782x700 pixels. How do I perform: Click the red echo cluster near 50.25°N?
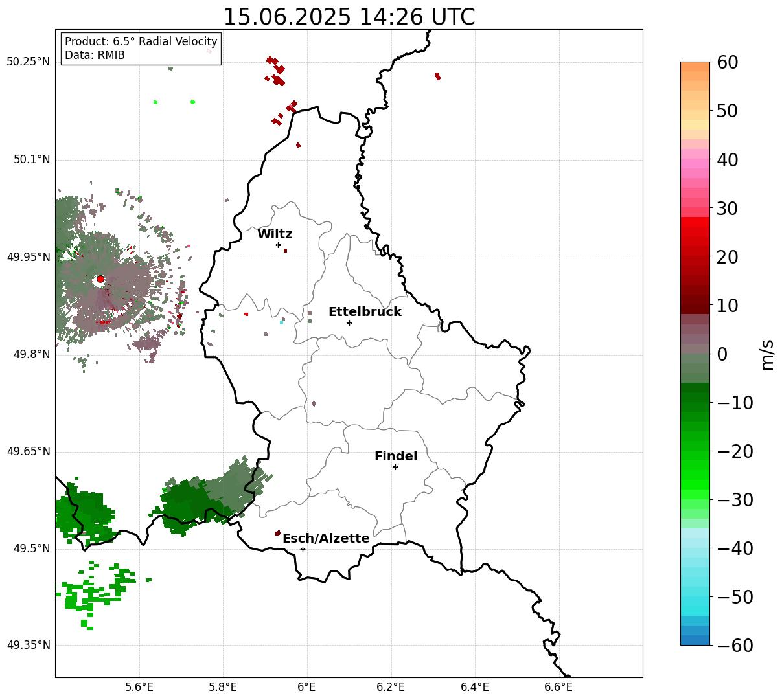(276, 71)
